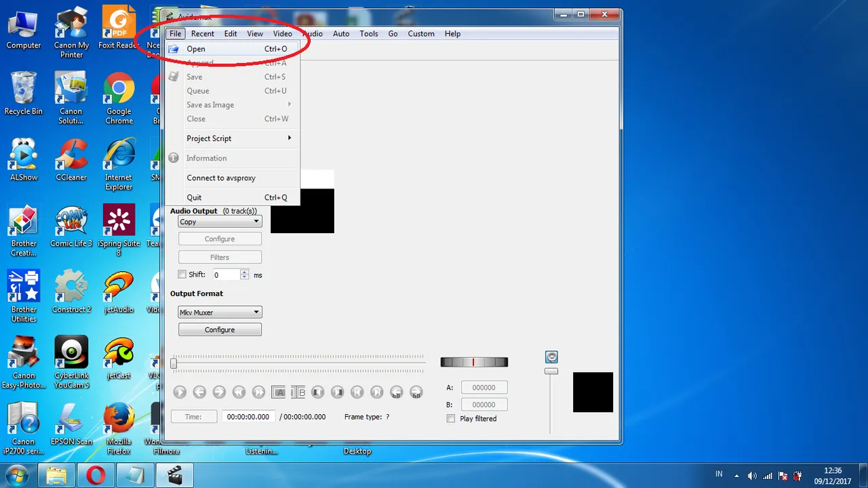868x488 pixels.
Task: Click the vertical volume slider handle
Action: [x=551, y=371]
